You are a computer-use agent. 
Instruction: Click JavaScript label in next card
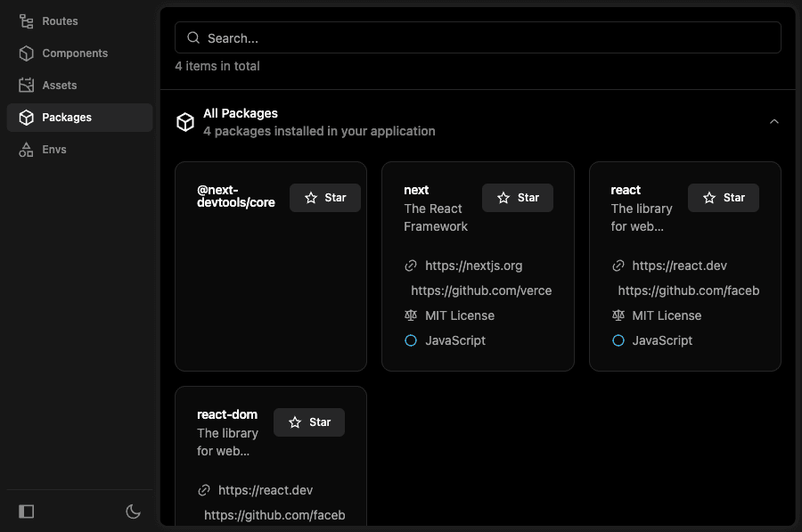click(455, 340)
